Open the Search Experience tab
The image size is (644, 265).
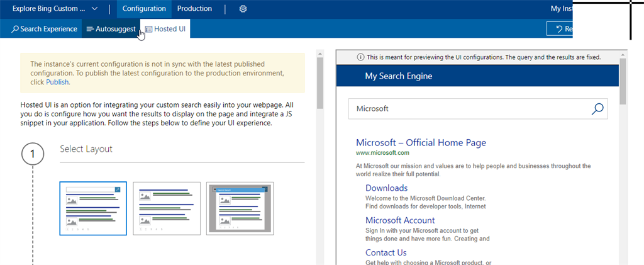44,29
